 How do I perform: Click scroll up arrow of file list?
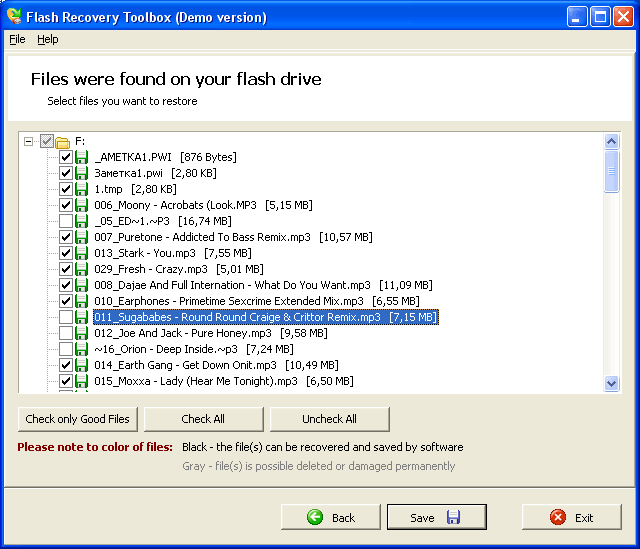point(611,142)
